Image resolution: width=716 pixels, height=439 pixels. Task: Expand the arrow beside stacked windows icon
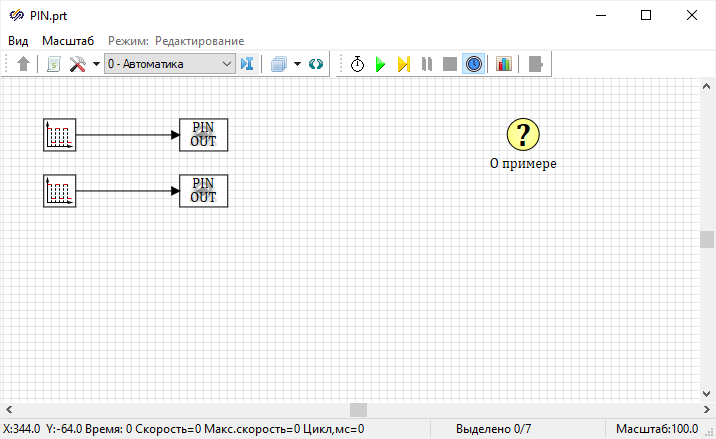(297, 64)
